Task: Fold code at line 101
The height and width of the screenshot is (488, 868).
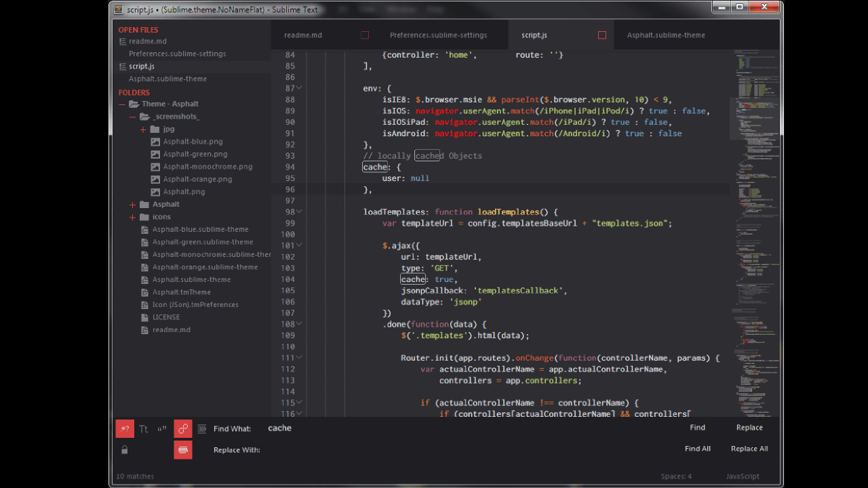Action: 299,245
